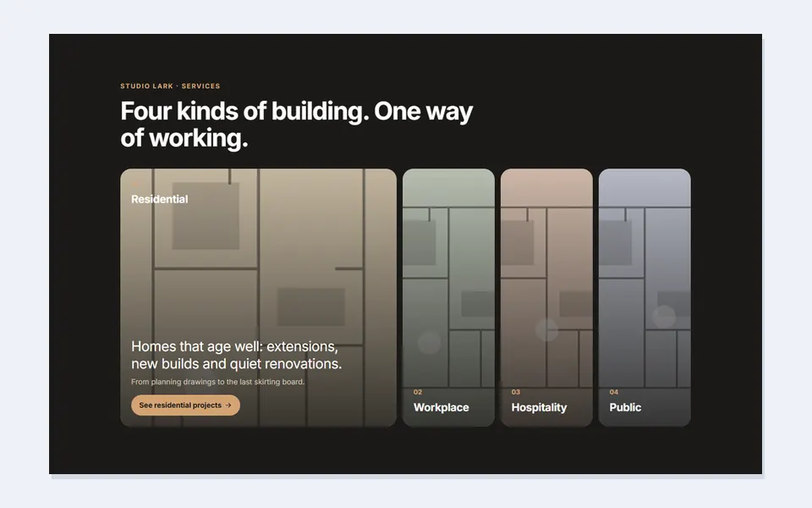Viewport: 812px width, 508px height.
Task: Click the 'Four kinds of building' headline
Action: 296,124
